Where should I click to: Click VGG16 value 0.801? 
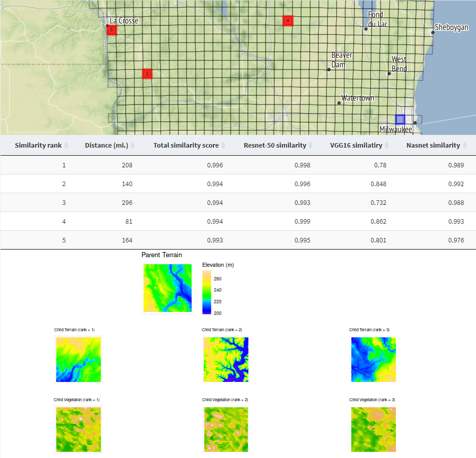(x=379, y=240)
